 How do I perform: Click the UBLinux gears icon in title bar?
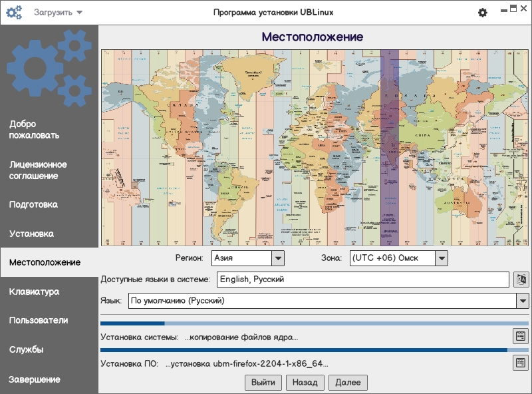14,13
